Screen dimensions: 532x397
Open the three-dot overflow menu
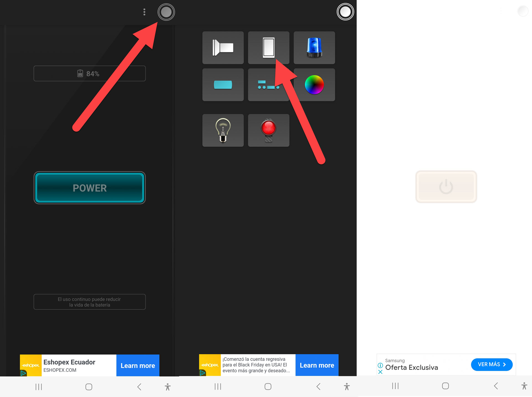tap(144, 12)
